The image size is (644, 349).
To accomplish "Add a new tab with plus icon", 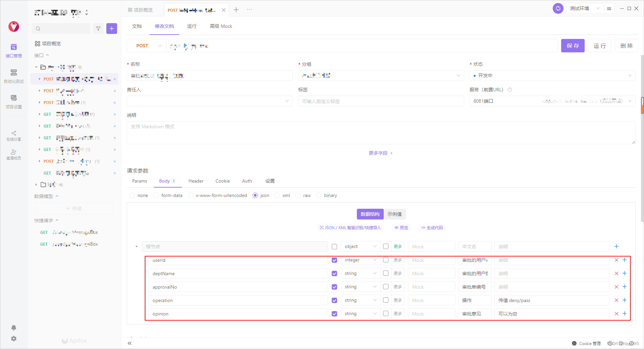I will coord(236,10).
